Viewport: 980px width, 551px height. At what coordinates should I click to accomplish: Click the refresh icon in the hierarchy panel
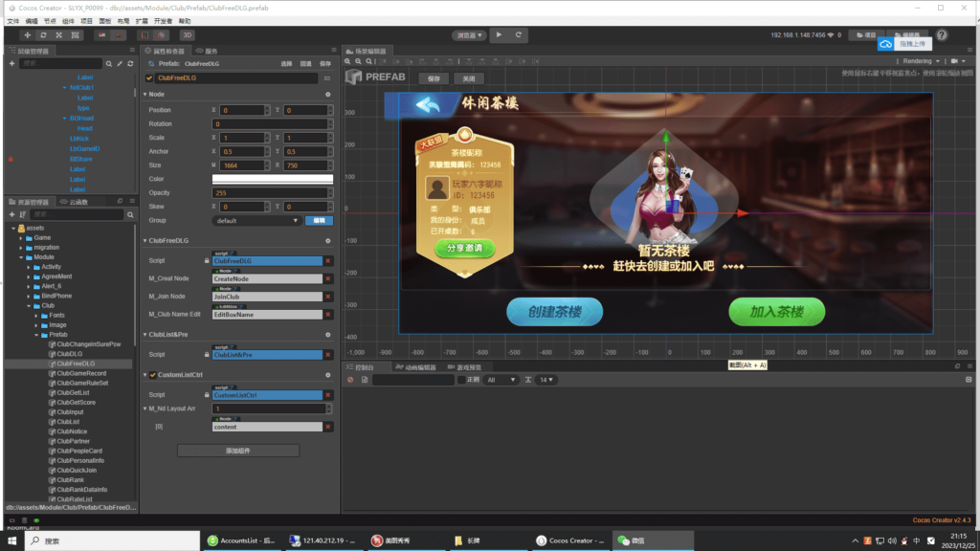(x=130, y=63)
